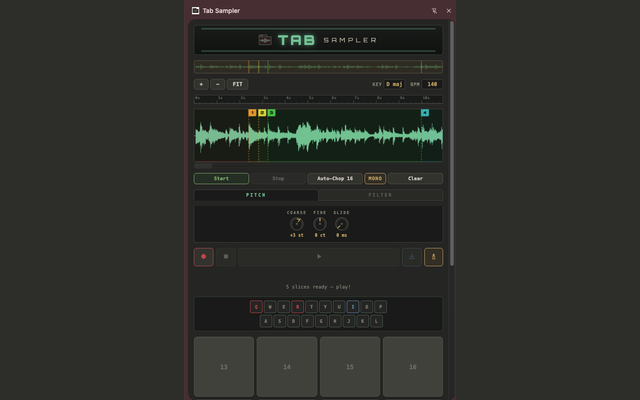Click the D key pad

[293, 321]
